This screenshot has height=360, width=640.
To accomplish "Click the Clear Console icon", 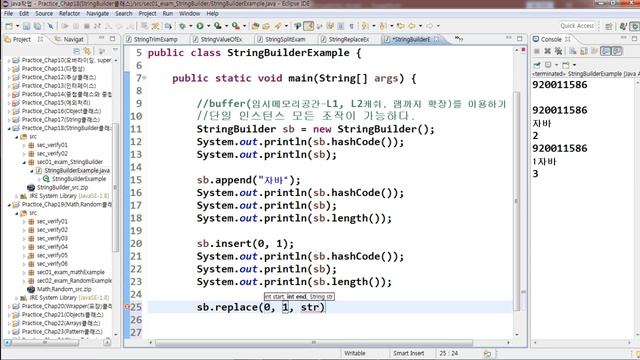I will pos(573,51).
